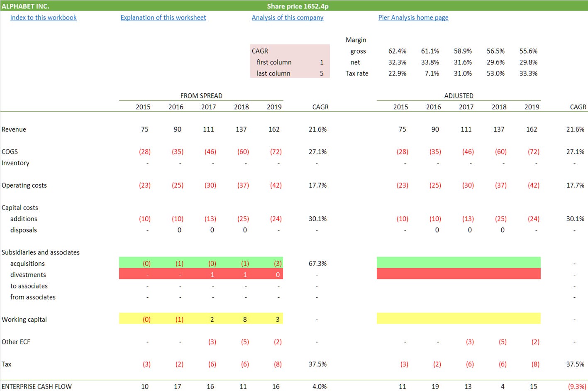Screen dimensions: 588x391
Task: Select the FROM SPREAD header
Action: pos(201,96)
